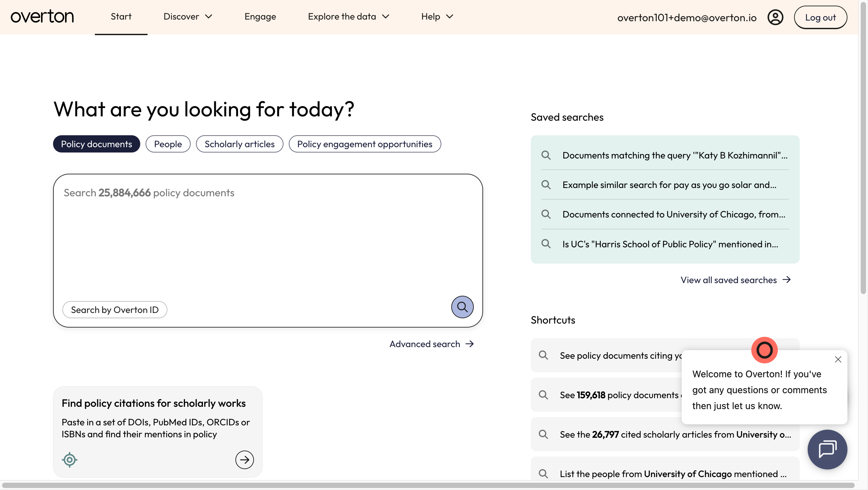Click into the policy documents search box

pyautogui.click(x=268, y=236)
